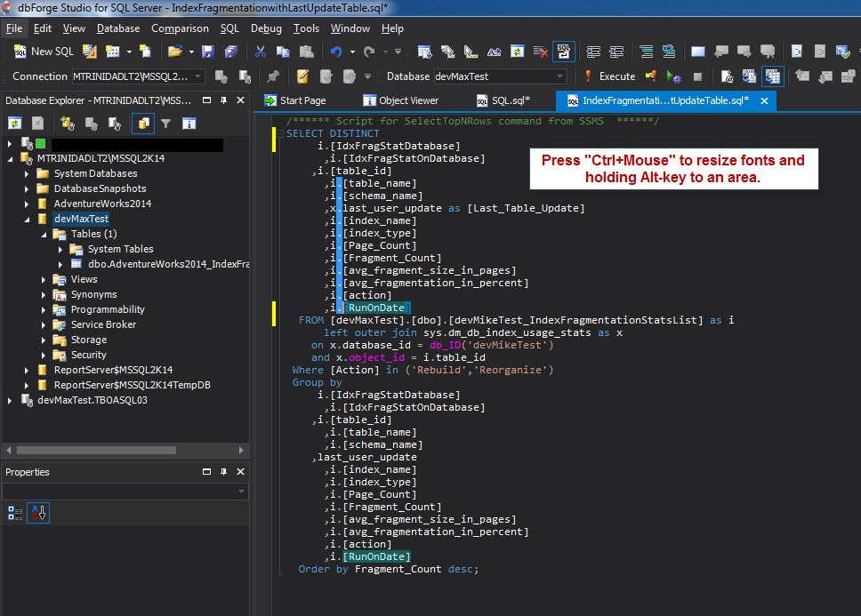Viewport: 861px width, 616px height.
Task: Close the IndexFragmentati...tUpdateTable.sql* tab
Action: pos(764,100)
